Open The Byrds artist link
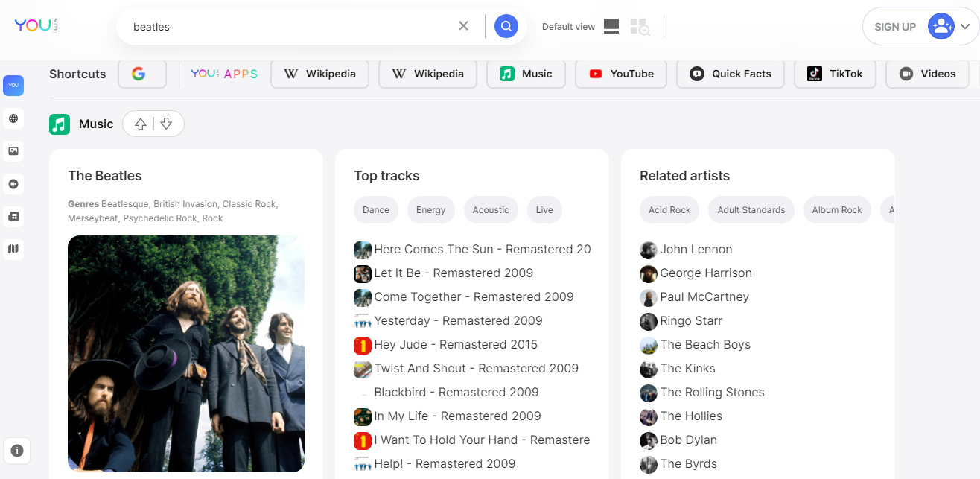The image size is (980, 479). 689,464
